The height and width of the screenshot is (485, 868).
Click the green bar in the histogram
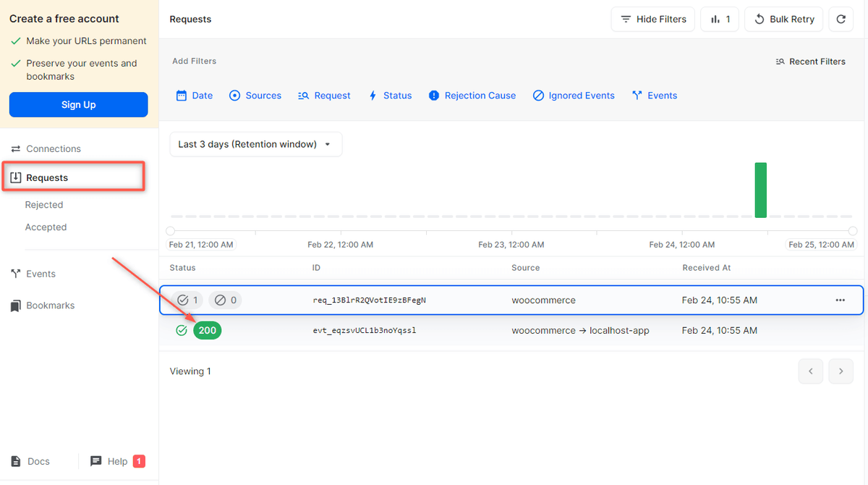point(760,190)
